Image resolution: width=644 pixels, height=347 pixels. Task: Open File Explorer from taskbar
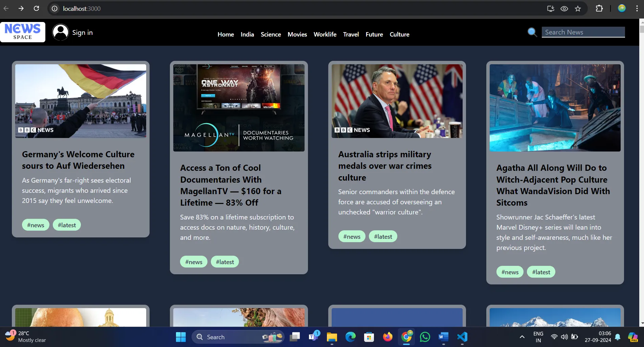(332, 337)
